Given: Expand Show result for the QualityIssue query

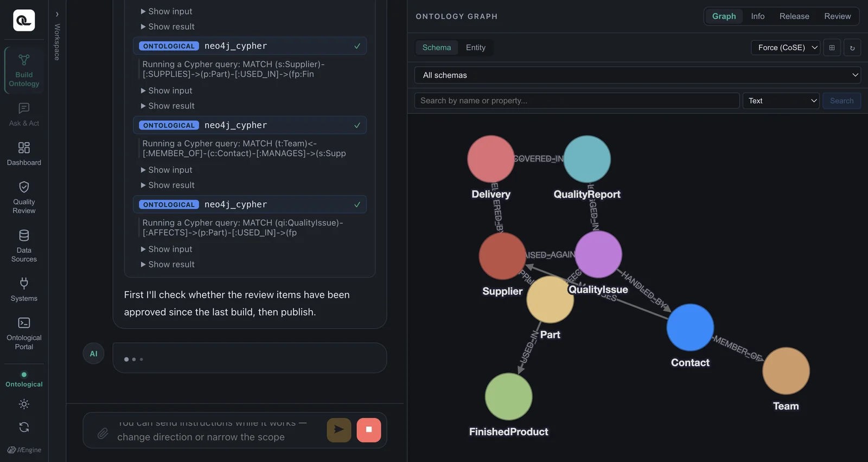Looking at the screenshot, I should [168, 264].
